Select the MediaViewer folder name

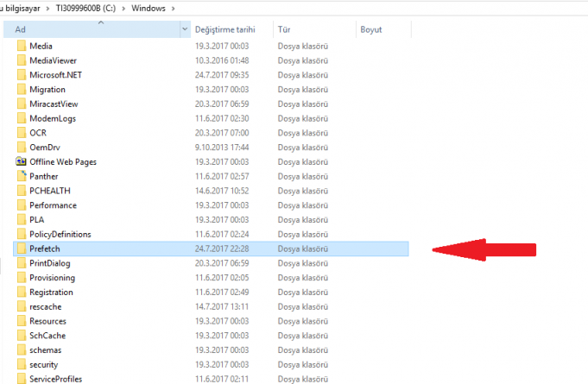pos(53,60)
